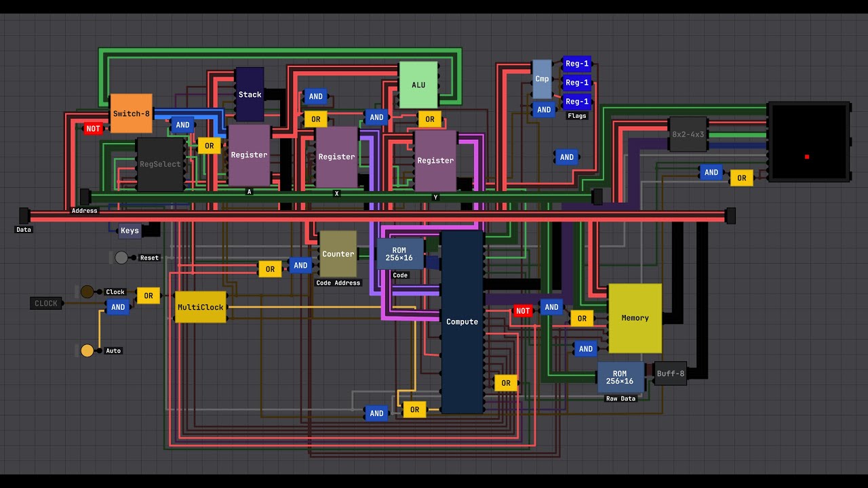
Task: Select the green ALU chip
Action: (x=418, y=85)
